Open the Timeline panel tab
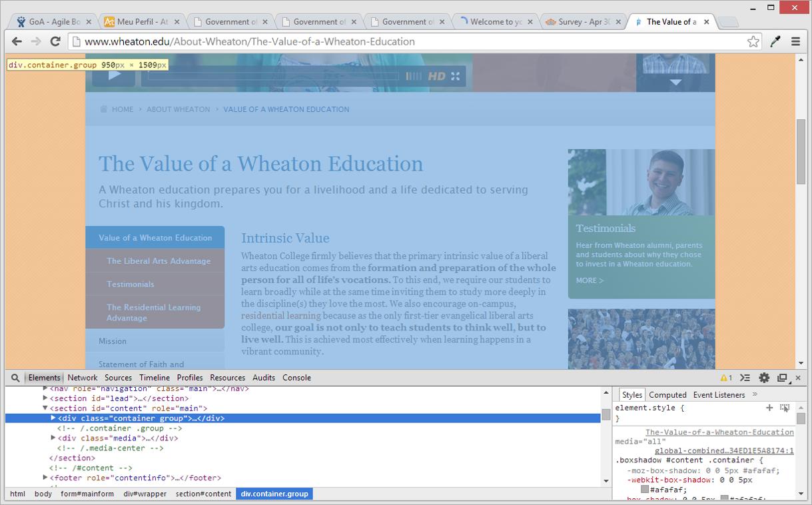 pos(155,378)
